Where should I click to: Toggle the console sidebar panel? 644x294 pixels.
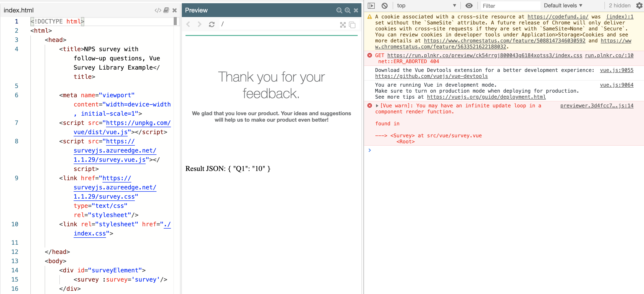(x=371, y=6)
